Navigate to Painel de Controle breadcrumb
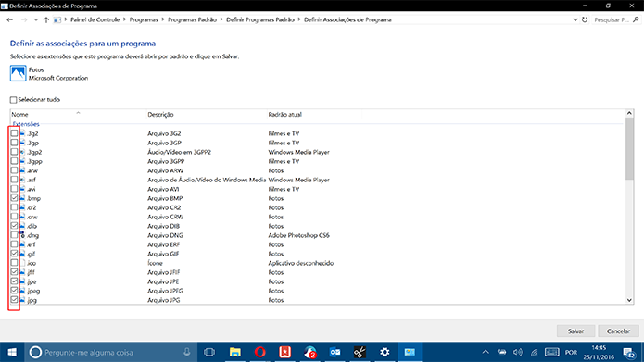 click(x=95, y=19)
